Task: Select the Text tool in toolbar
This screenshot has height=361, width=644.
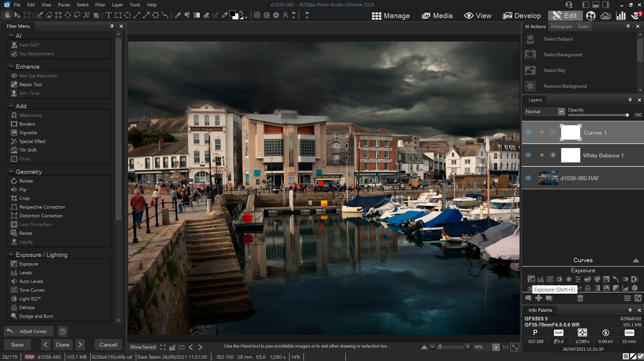Action: pos(108,15)
